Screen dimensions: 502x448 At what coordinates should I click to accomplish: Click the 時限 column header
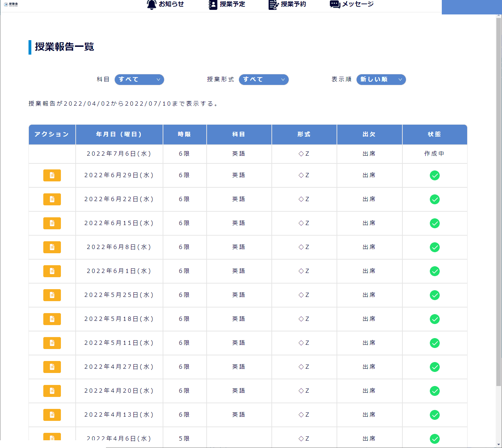[x=185, y=135]
